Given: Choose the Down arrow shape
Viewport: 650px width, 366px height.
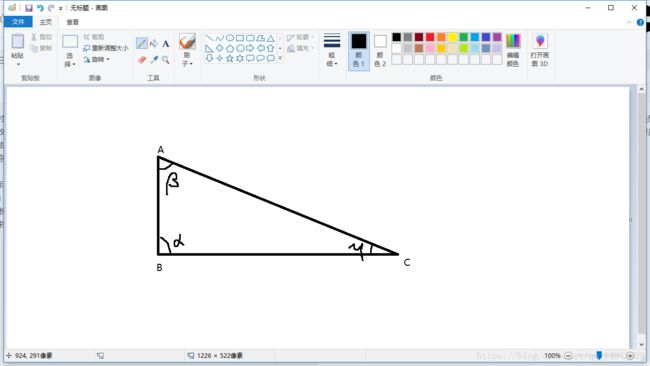Looking at the screenshot, I should click(209, 58).
